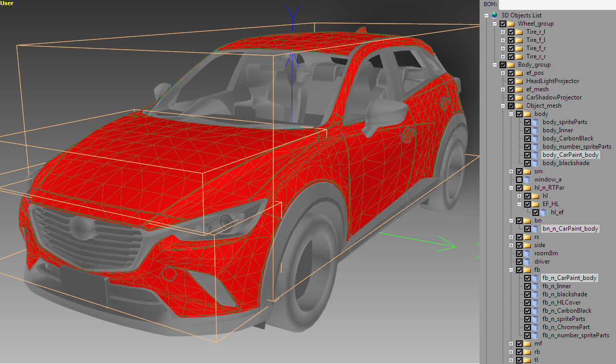Click the mesh cube icon for hl_ef

point(544,212)
